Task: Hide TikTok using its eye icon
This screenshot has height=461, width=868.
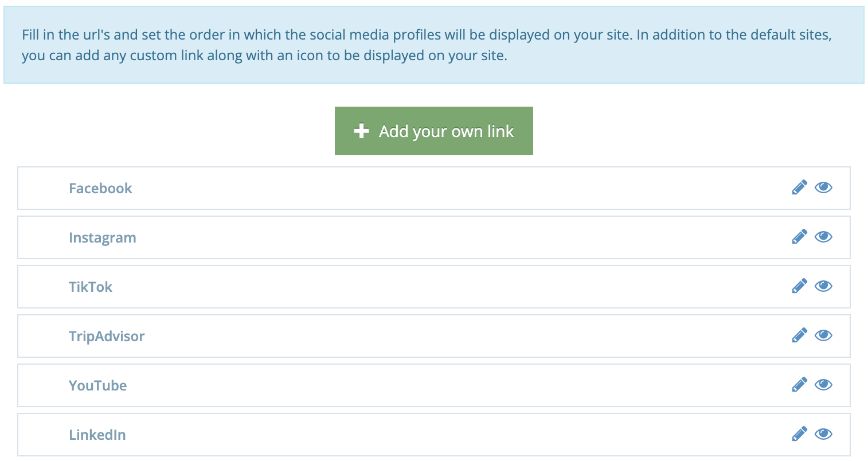Action: 823,286
